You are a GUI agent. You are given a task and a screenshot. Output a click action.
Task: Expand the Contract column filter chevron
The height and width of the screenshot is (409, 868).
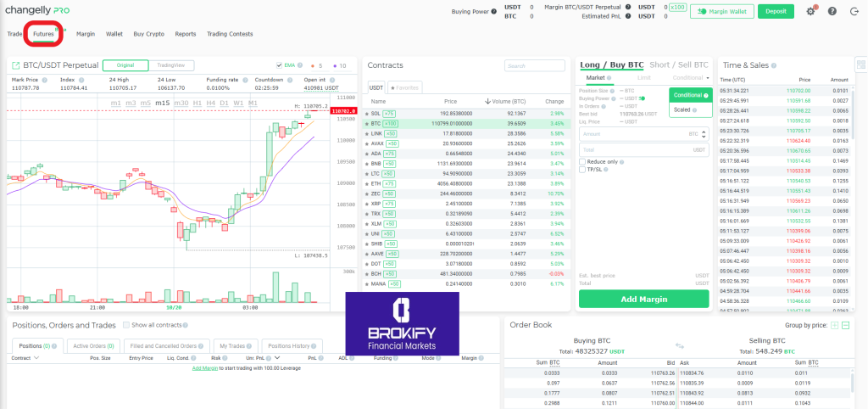[36, 358]
